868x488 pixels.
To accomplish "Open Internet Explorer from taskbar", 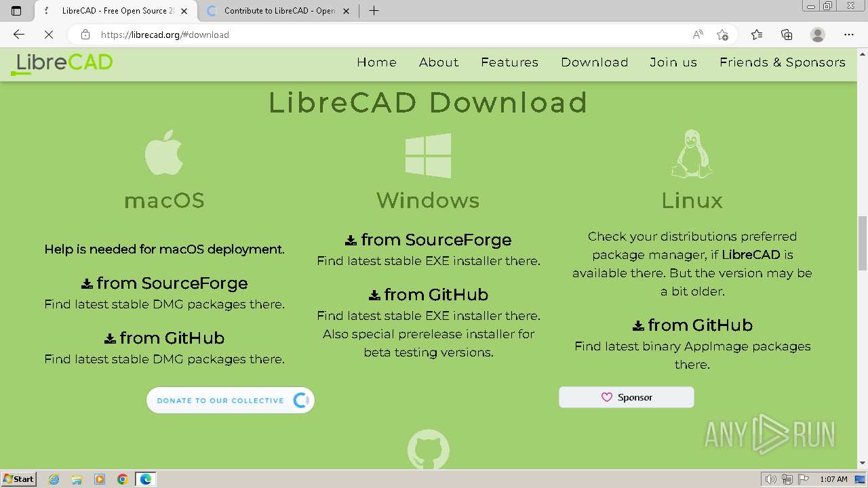I will point(54,479).
